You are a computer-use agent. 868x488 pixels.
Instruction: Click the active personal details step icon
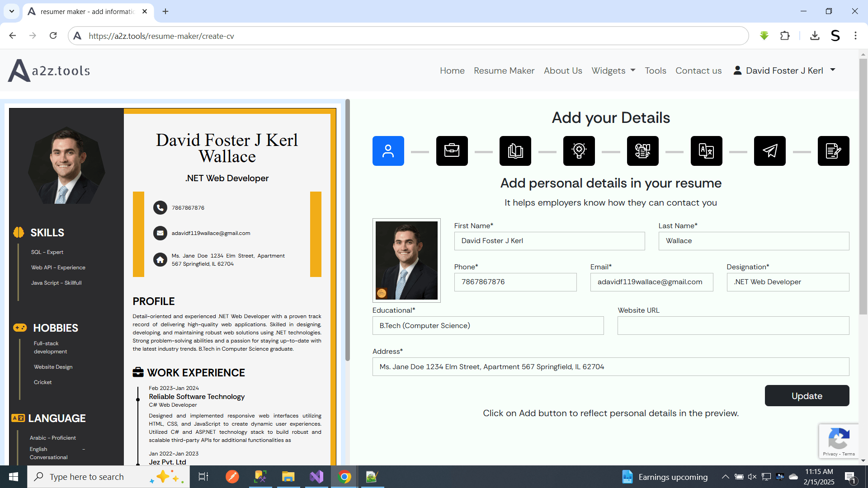(x=388, y=151)
